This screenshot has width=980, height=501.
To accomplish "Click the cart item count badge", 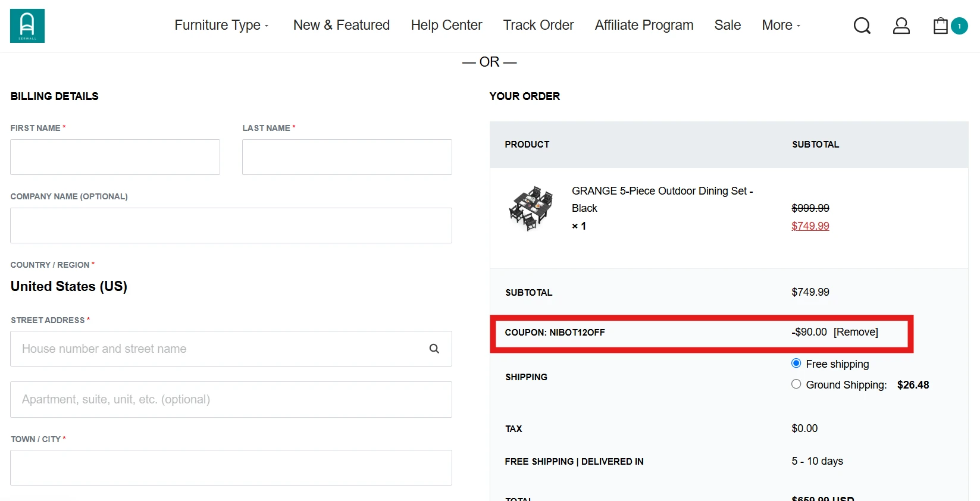I will click(959, 26).
